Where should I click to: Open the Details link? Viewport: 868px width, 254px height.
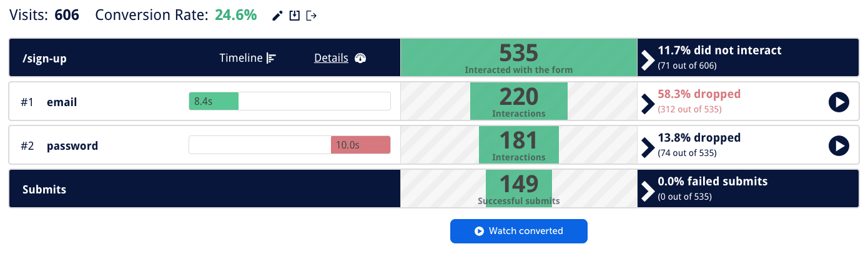331,58
